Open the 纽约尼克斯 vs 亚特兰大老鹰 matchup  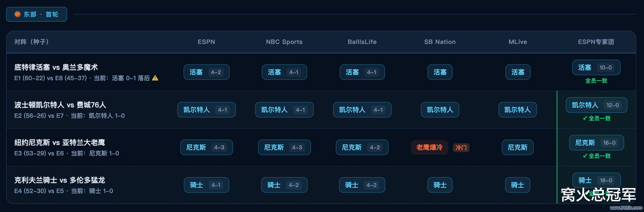[59, 143]
